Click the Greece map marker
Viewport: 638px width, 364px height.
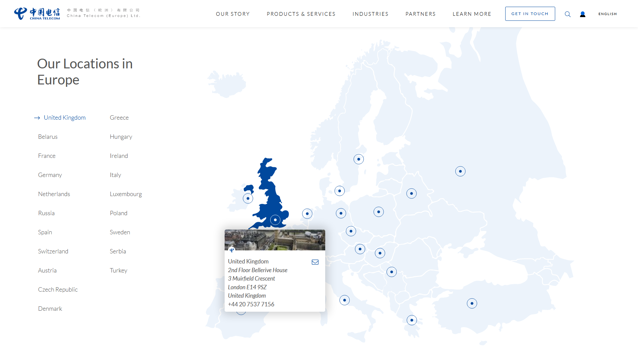pos(412,320)
